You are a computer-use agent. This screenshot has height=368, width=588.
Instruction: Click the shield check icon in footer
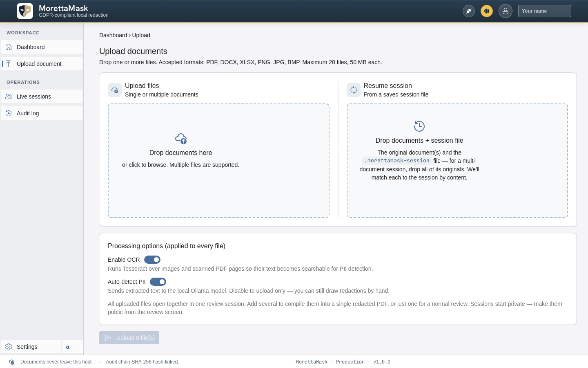12,362
